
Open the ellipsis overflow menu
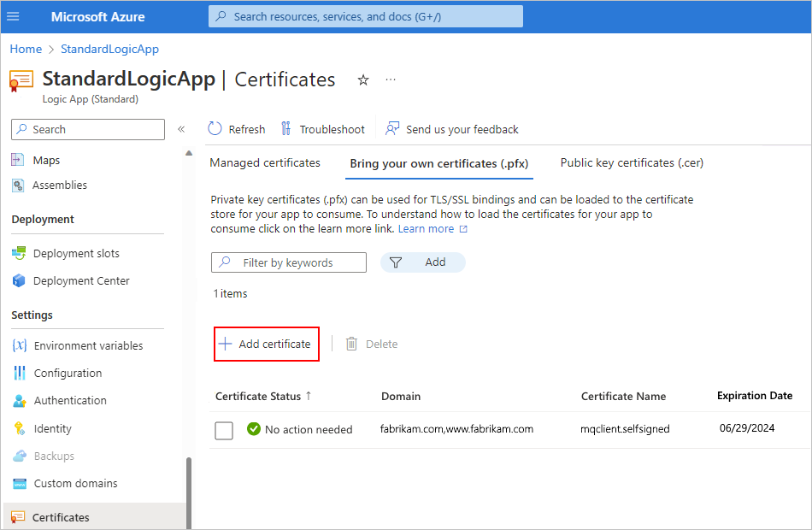pyautogui.click(x=391, y=79)
